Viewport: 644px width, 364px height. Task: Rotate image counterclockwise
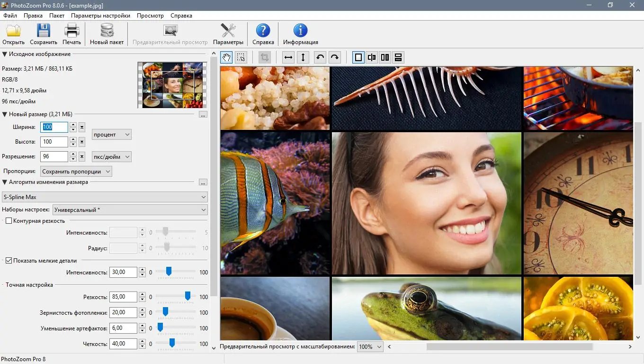tap(320, 58)
